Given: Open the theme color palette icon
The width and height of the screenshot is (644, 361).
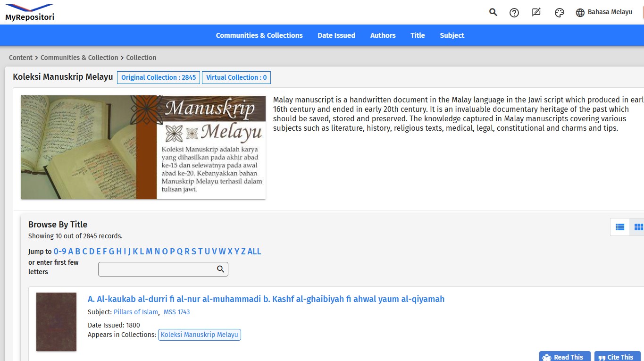Looking at the screenshot, I should (560, 13).
